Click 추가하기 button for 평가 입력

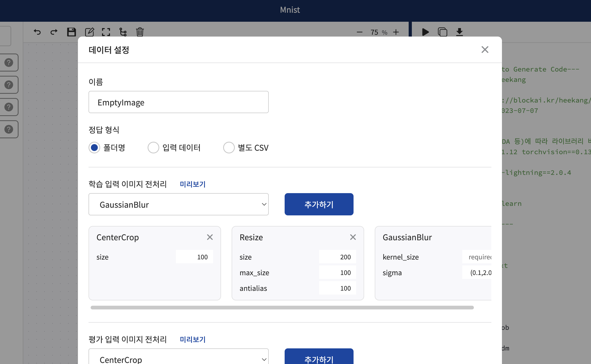pos(318,358)
